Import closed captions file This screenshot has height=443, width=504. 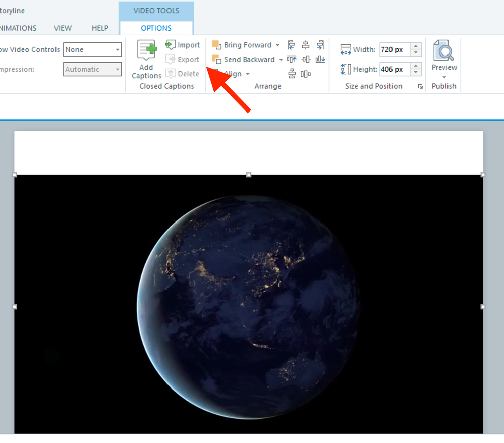tap(183, 45)
